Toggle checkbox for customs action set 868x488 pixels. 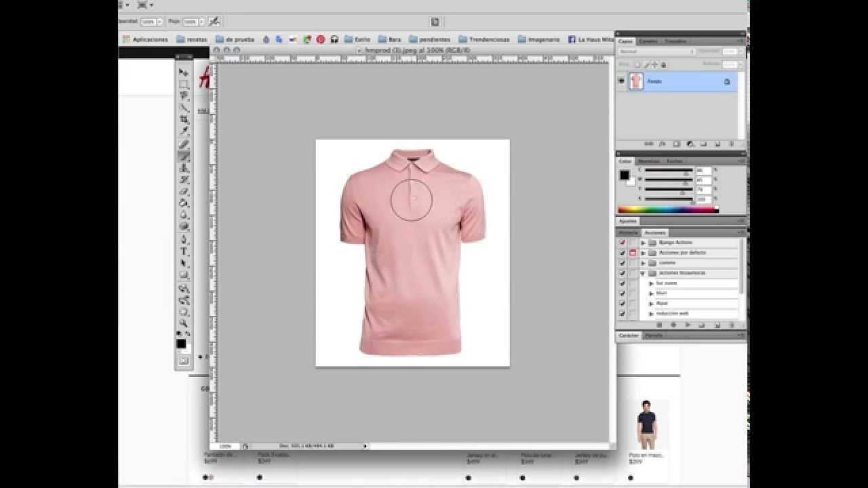[622, 262]
